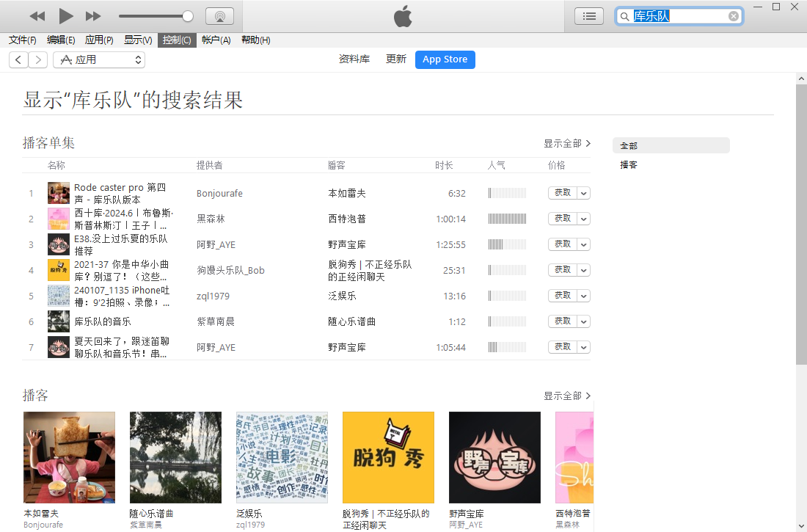Get episode Rode caster pro 第四声
Screen dimensions: 807x532
[563, 193]
